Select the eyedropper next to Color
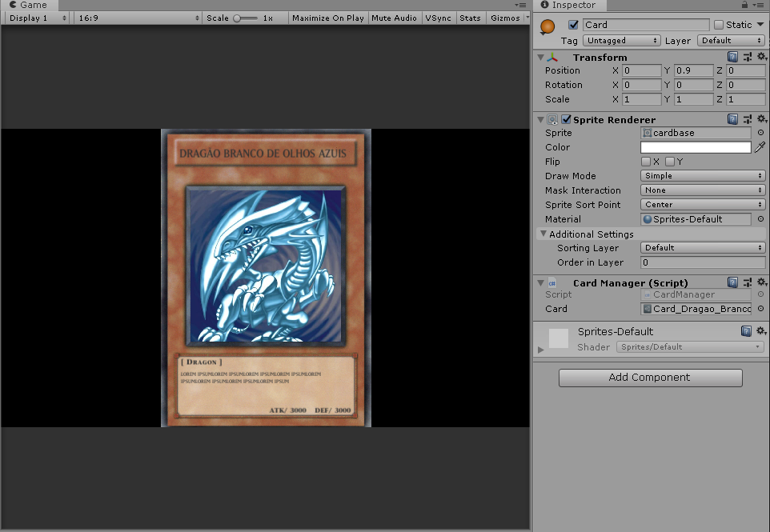The image size is (770, 532). (x=761, y=147)
